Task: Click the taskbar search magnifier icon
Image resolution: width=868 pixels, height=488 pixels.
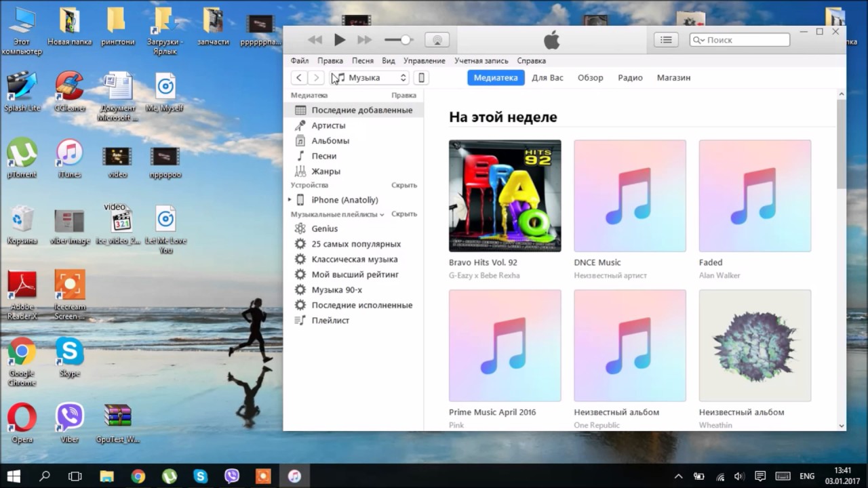Action: tap(45, 476)
